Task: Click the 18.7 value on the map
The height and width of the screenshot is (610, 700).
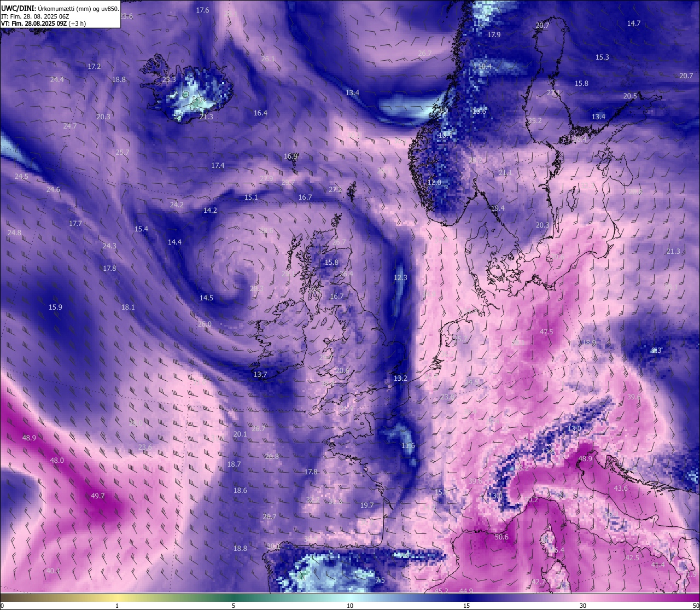Action: tap(234, 464)
